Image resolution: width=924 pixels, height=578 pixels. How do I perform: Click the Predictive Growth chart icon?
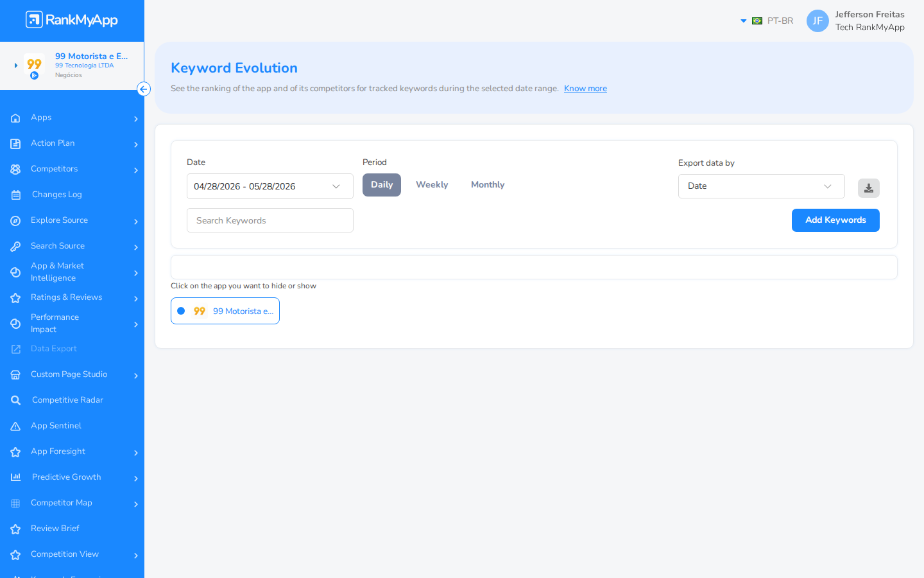coord(16,477)
